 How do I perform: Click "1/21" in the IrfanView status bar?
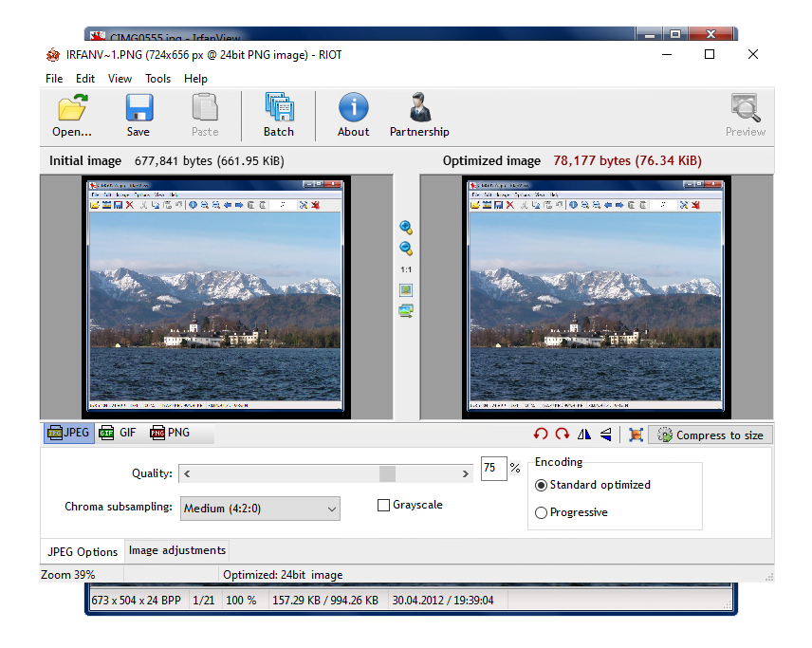point(204,601)
